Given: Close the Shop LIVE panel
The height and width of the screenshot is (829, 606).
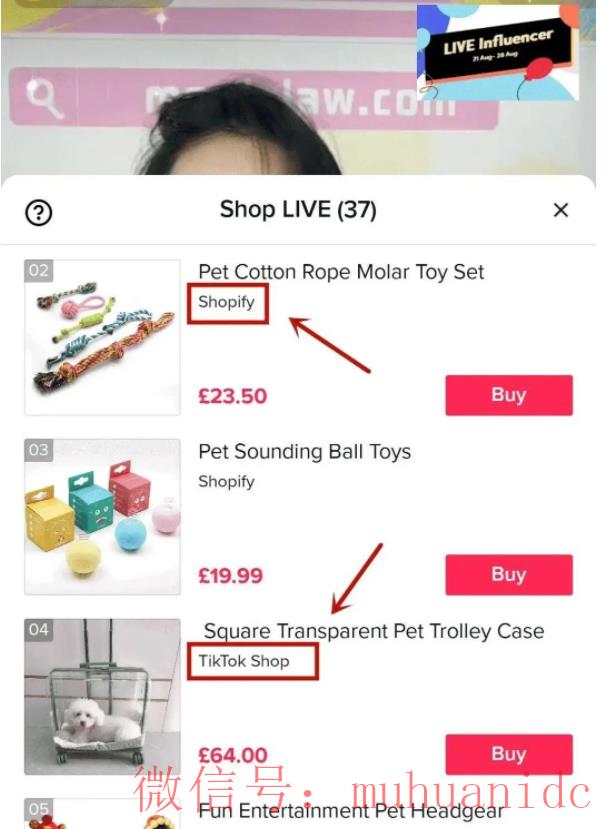Looking at the screenshot, I should (x=561, y=210).
